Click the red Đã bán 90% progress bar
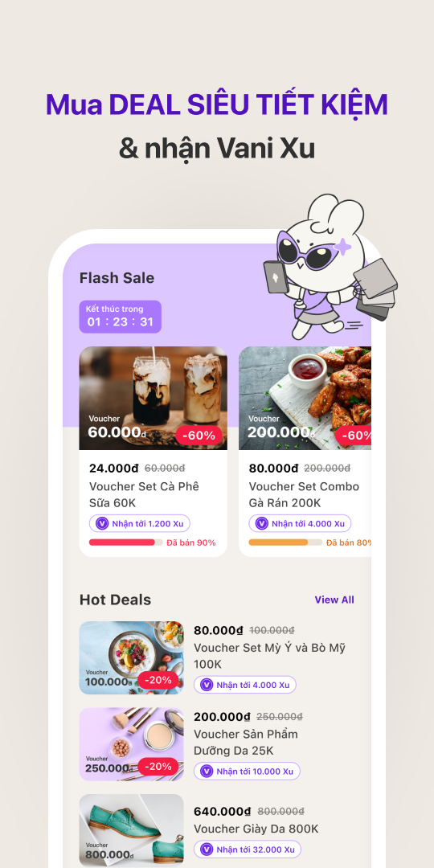 tap(125, 542)
